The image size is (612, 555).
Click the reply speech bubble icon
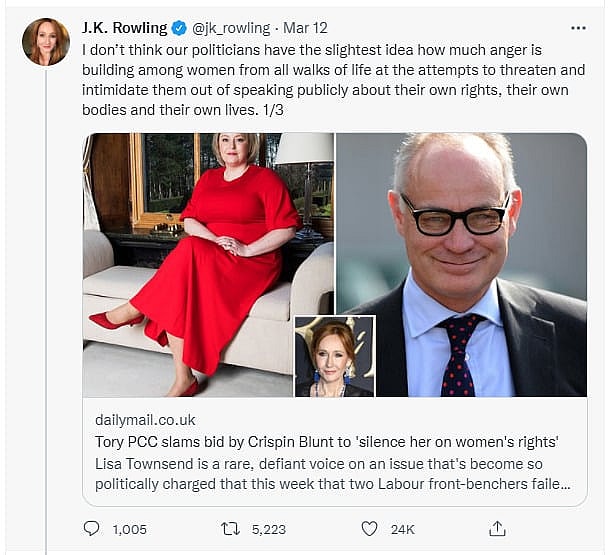point(92,528)
